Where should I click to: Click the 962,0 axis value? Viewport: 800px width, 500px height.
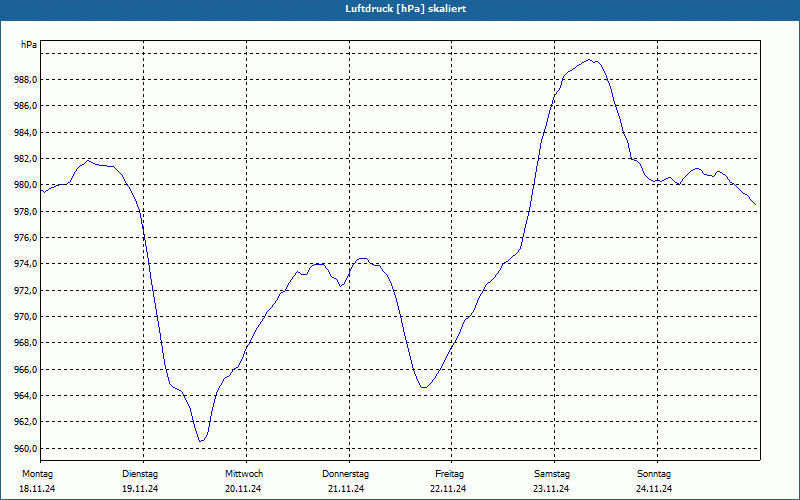[x=26, y=422]
